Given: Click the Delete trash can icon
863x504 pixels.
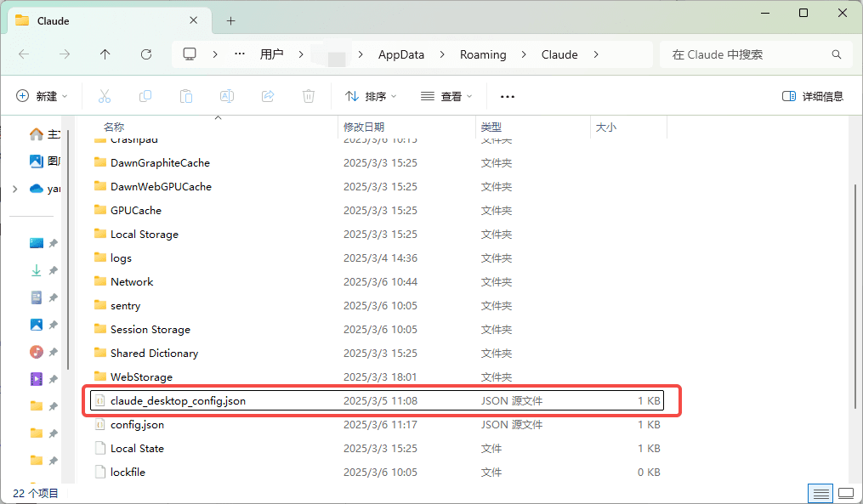Looking at the screenshot, I should point(309,96).
